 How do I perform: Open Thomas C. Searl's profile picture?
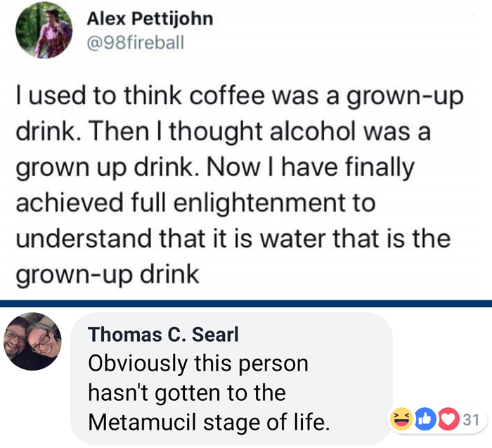click(33, 341)
